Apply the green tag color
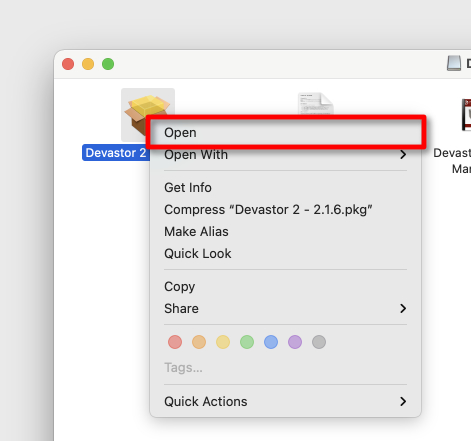This screenshot has width=471, height=441. coord(247,342)
